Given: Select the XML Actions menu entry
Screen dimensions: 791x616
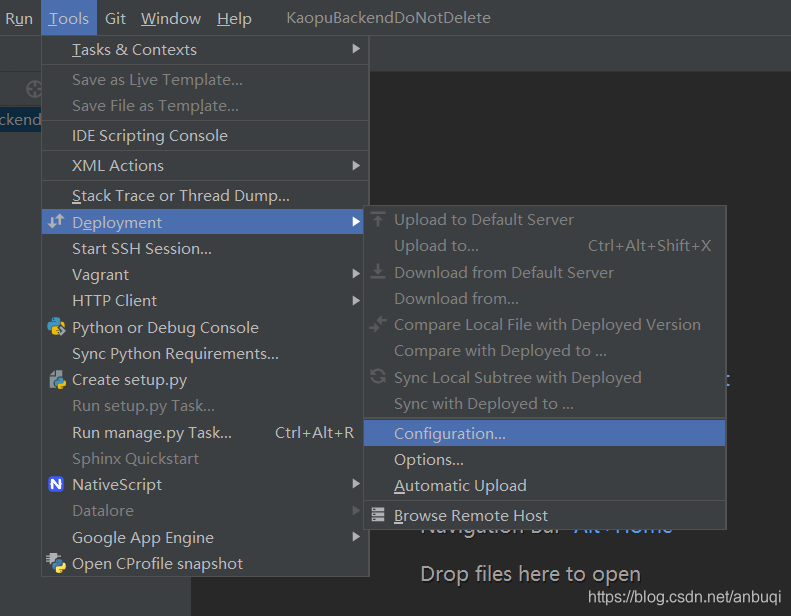Looking at the screenshot, I should pos(205,165).
